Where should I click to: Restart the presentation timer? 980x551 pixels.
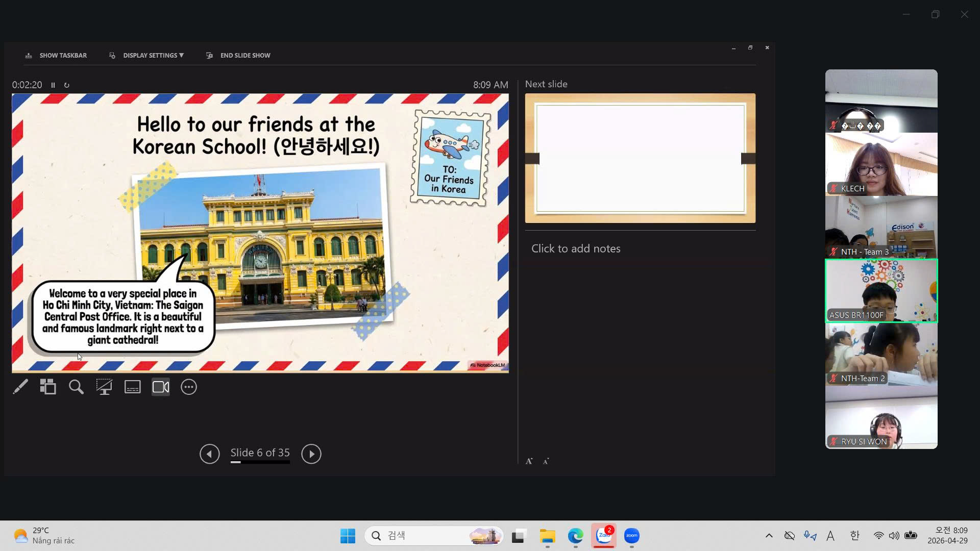click(66, 85)
